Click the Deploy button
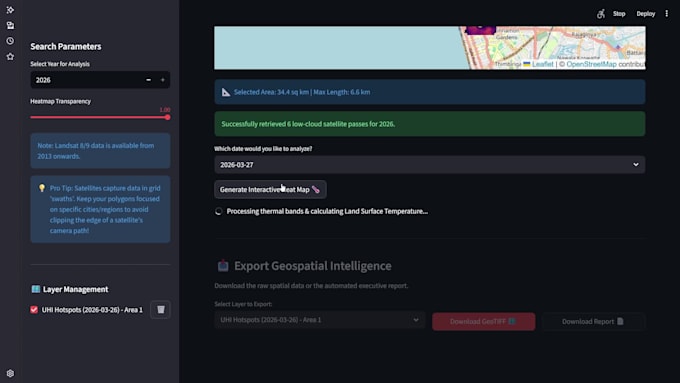The width and height of the screenshot is (680, 383). [645, 14]
